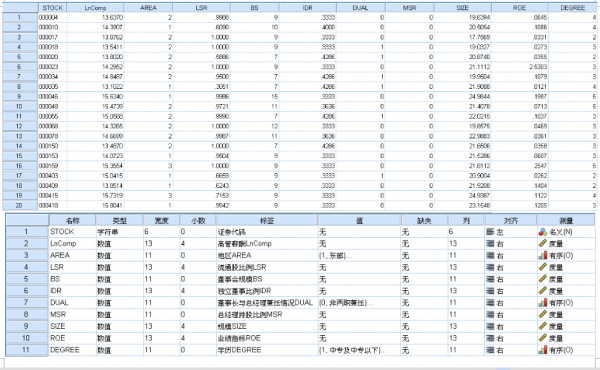Select row number 10 in data view
600x370 pixels.
(x=20, y=106)
